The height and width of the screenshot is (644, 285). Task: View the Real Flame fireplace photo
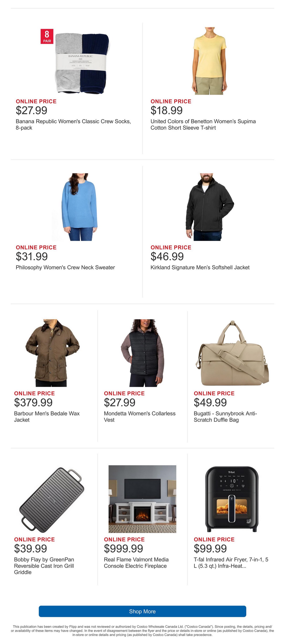142,499
